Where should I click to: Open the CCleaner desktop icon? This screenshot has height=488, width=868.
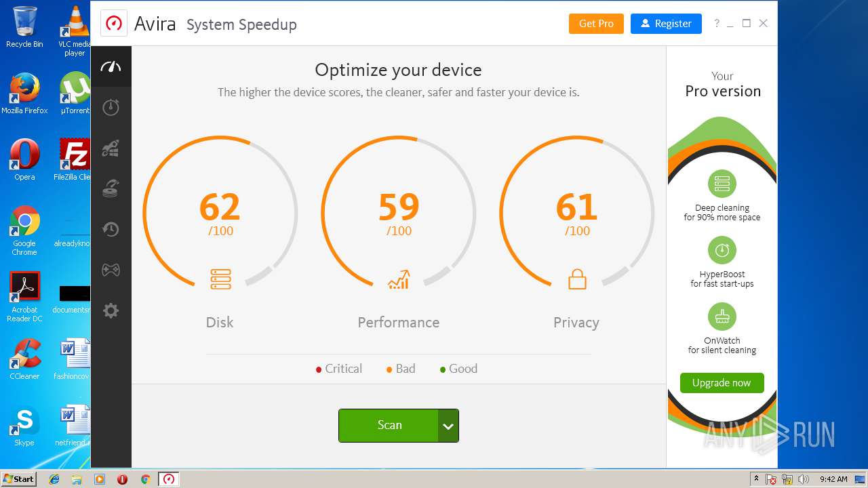point(24,359)
